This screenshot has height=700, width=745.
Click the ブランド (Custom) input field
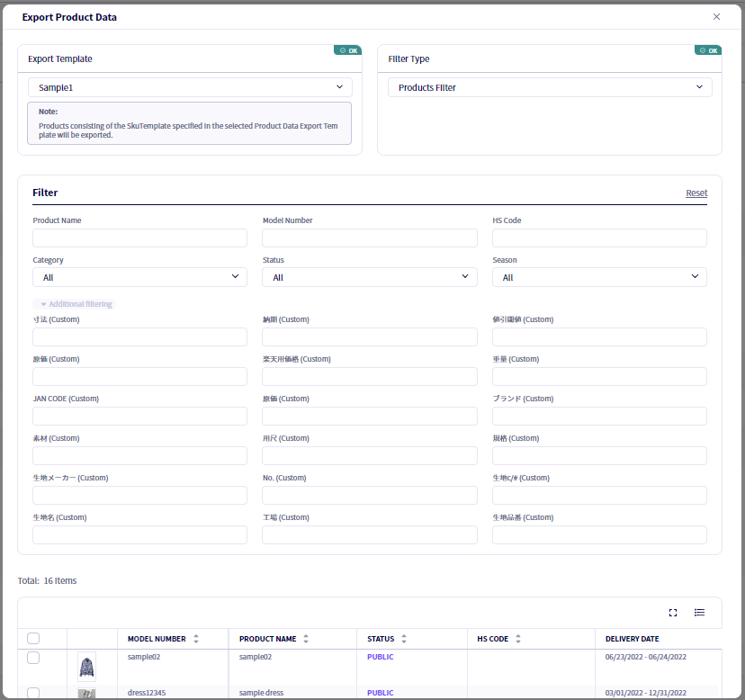click(599, 417)
